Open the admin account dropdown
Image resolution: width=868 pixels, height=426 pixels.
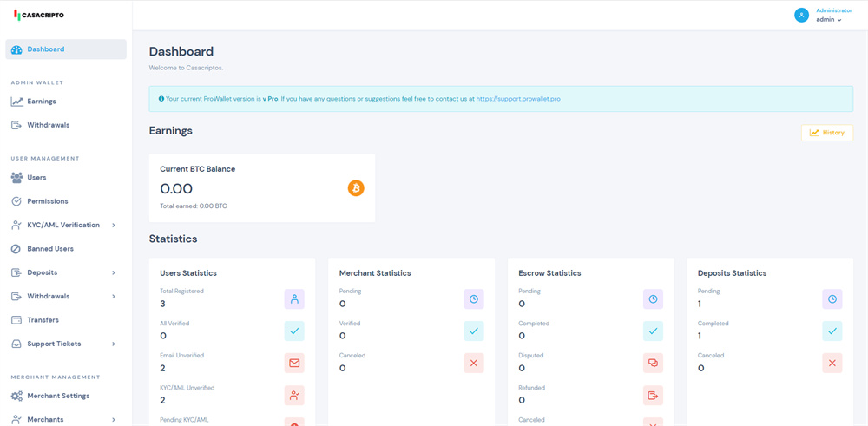(x=829, y=20)
